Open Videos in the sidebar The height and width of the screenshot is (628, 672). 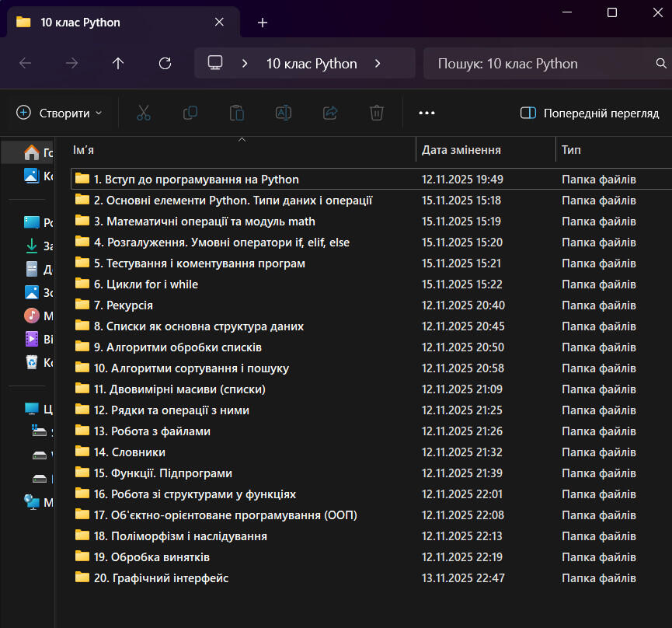(38, 339)
